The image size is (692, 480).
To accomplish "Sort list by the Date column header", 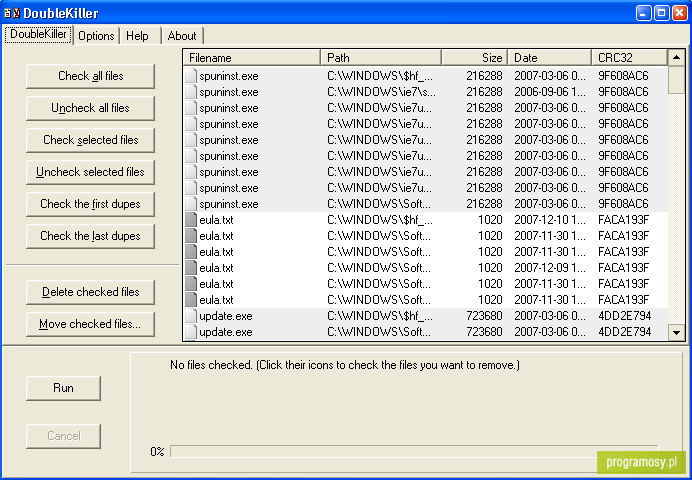I will (x=550, y=58).
